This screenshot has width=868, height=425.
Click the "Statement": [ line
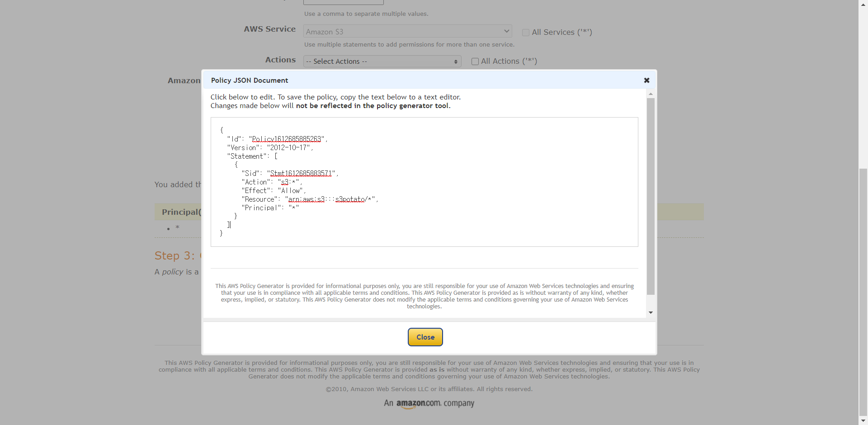tap(252, 156)
